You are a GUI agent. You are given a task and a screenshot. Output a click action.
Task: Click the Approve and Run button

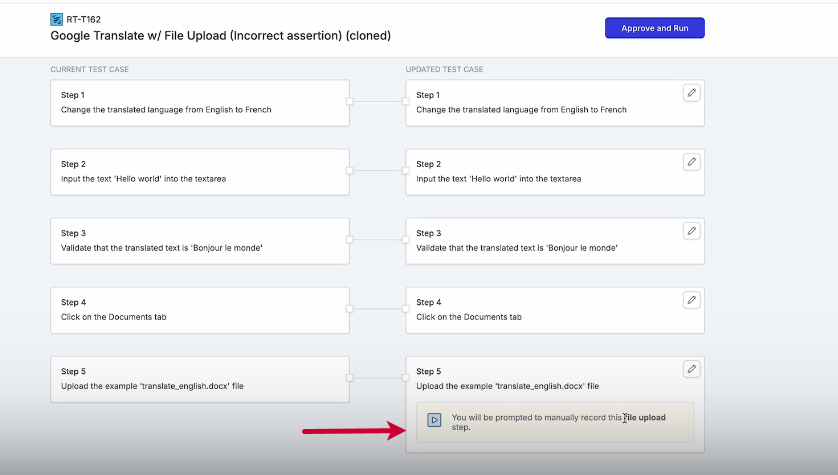click(654, 28)
